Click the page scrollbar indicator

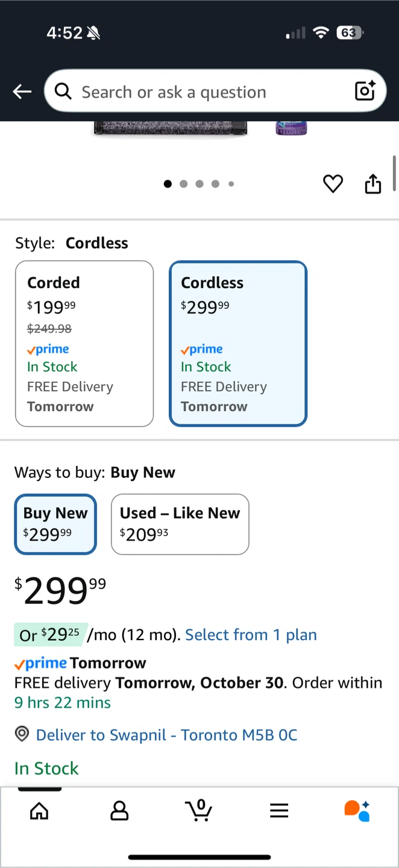[395, 174]
